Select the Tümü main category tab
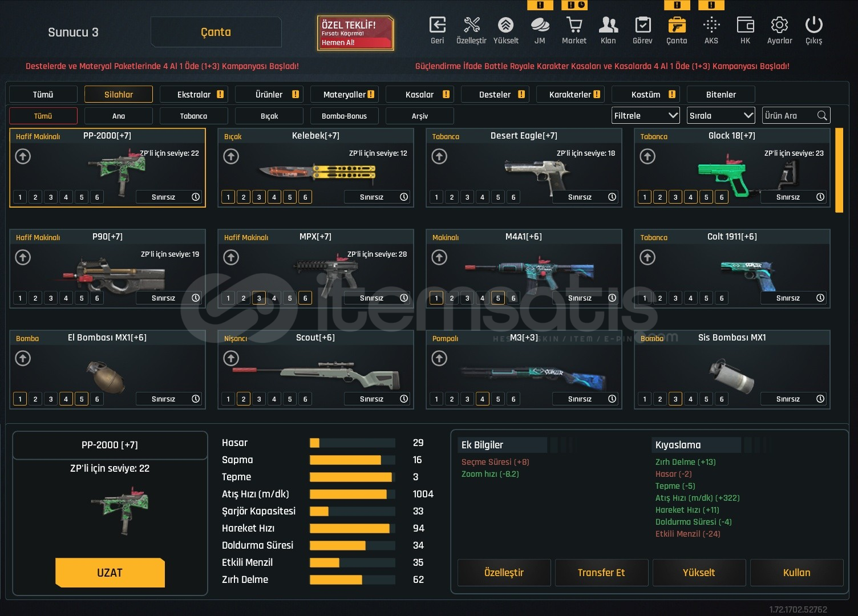Screen dimensions: 858x616 [43, 94]
